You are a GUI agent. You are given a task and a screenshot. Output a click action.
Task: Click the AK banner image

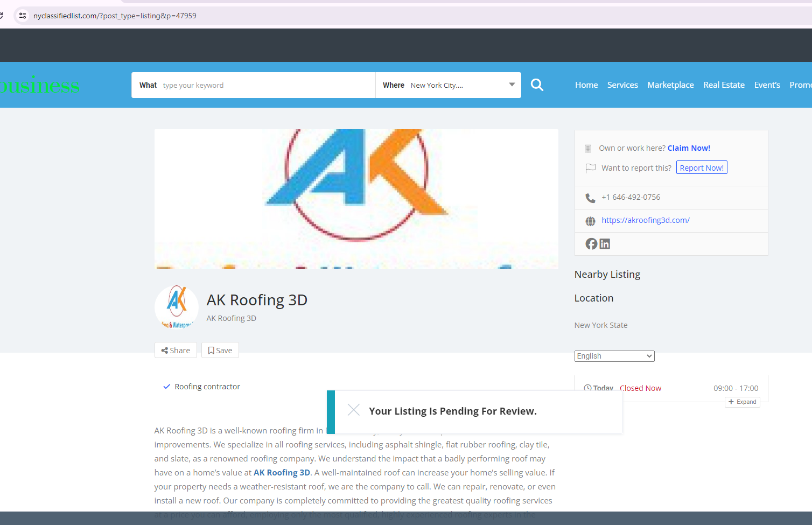pyautogui.click(x=356, y=199)
